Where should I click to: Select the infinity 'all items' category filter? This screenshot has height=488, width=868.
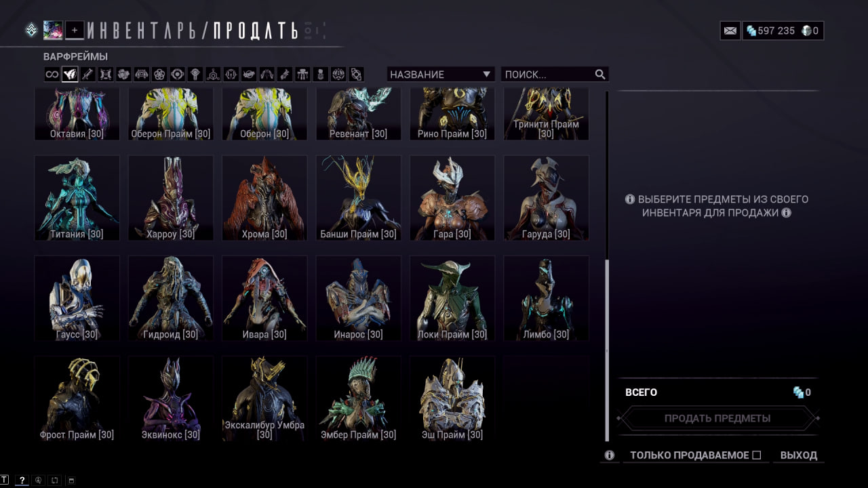click(x=52, y=75)
